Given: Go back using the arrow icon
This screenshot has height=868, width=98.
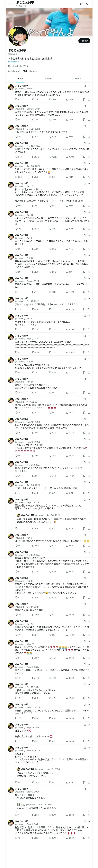Looking at the screenshot, I should [9, 4].
